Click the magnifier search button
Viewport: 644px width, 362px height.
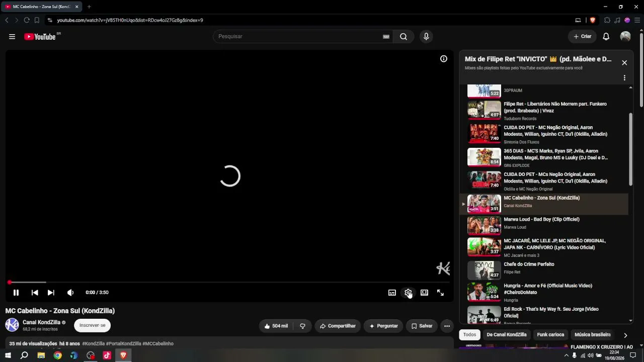coord(404,37)
